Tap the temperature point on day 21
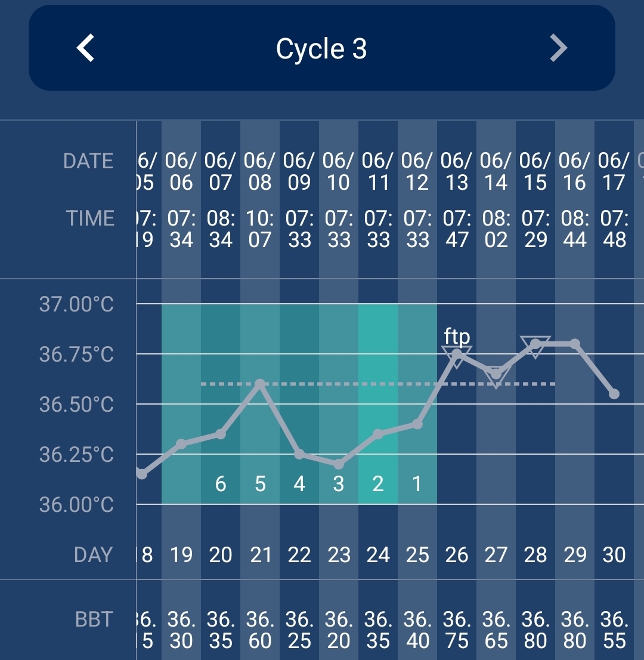Screen dimensions: 644x660 (260, 384)
